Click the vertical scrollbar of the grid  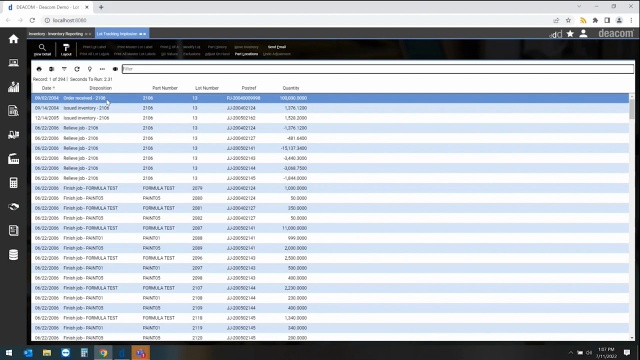(632, 217)
